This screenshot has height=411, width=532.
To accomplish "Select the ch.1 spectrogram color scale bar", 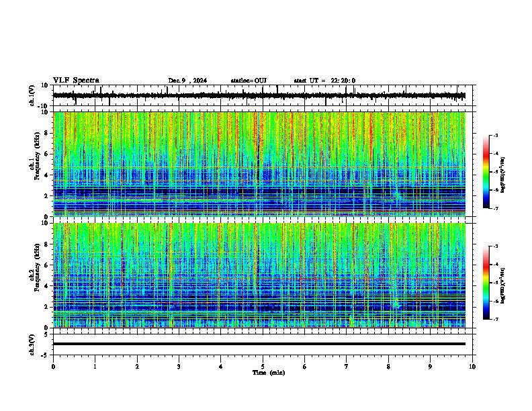I will click(486, 172).
